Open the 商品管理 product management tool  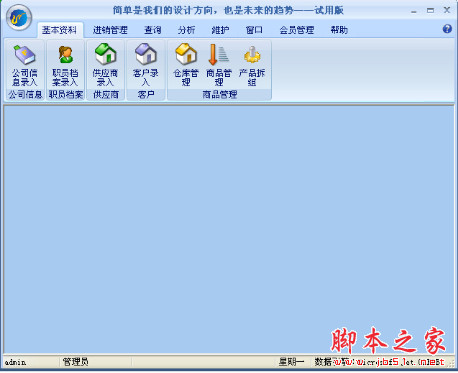click(219, 65)
